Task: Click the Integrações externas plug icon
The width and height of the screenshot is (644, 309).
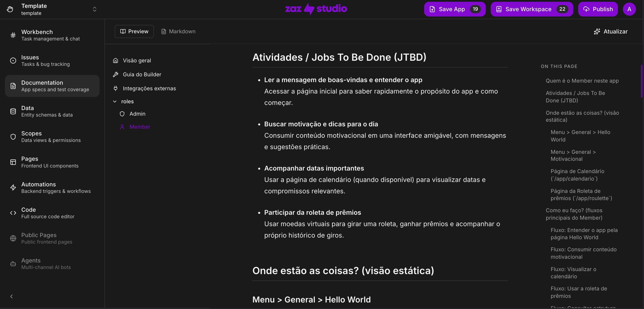Action: pyautogui.click(x=115, y=88)
